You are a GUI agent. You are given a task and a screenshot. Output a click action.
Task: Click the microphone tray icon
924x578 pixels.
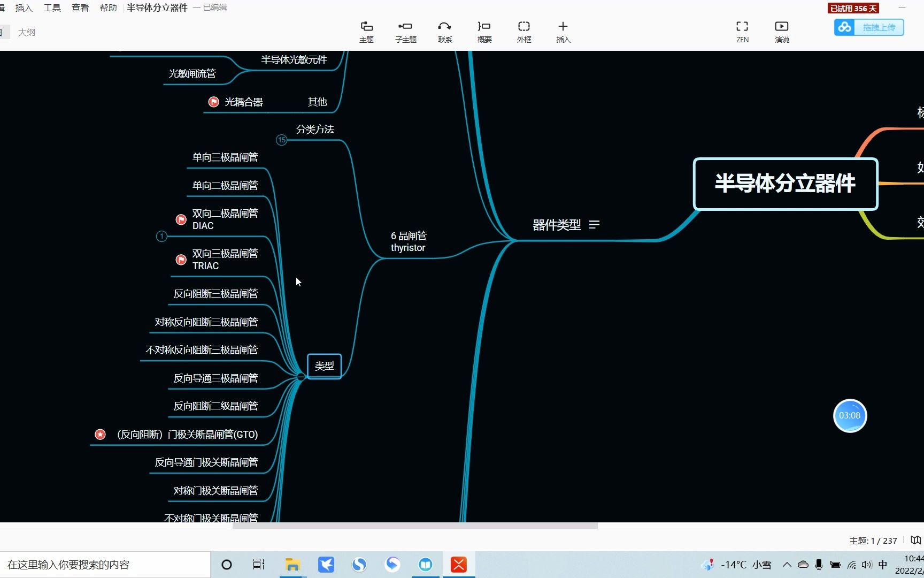coord(819,565)
